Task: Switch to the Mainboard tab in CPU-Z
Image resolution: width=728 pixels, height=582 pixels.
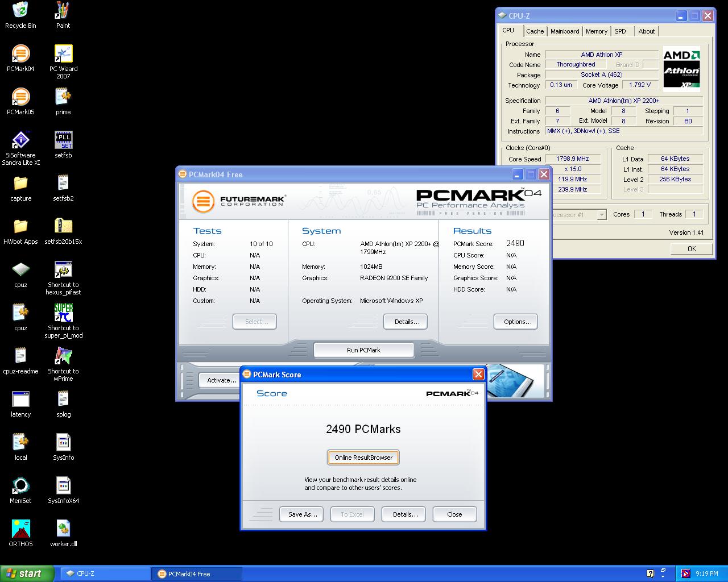Action: 565,31
